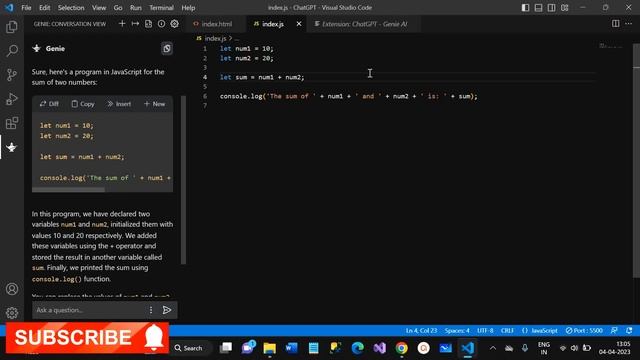640x360 pixels.
Task: Click line 6 console.log code in editor
Action: point(349,96)
